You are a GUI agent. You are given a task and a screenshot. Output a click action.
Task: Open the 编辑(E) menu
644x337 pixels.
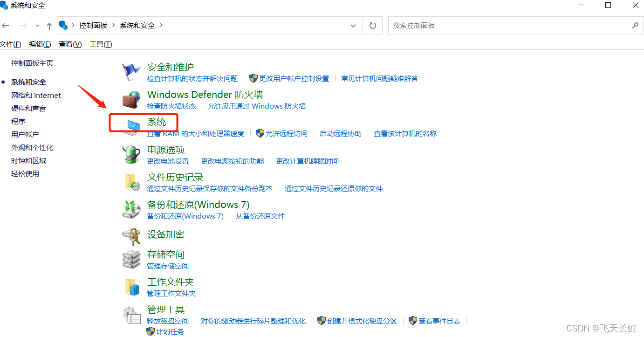(40, 44)
